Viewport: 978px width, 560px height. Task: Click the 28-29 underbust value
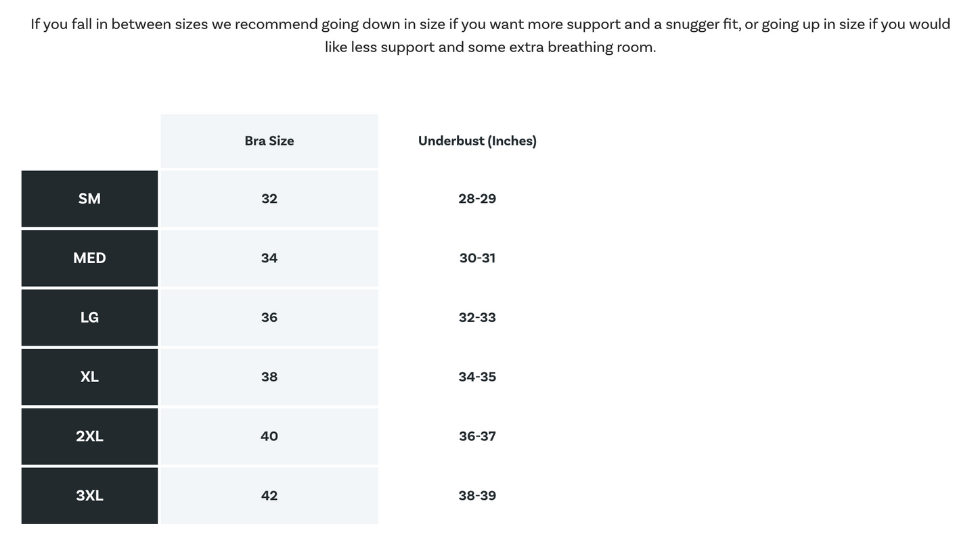(477, 199)
